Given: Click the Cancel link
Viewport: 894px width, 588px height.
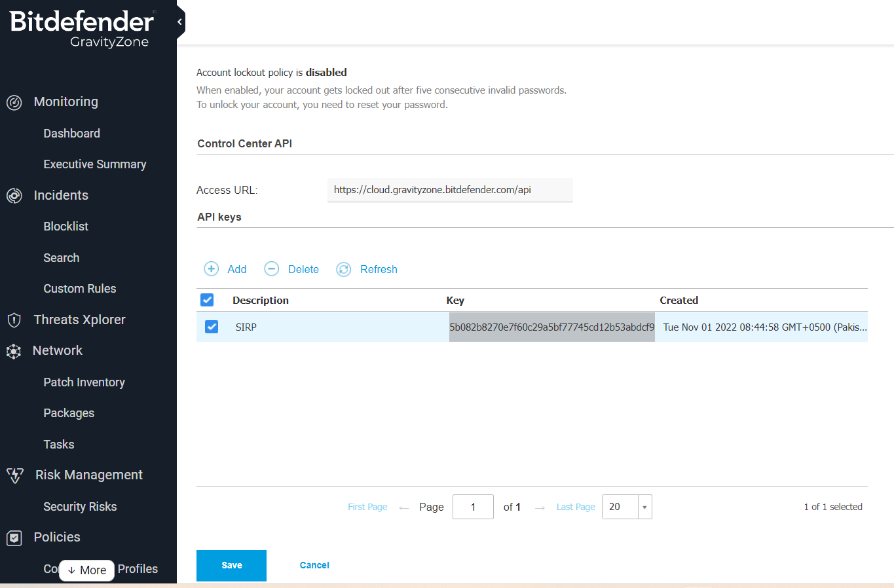Looking at the screenshot, I should (314, 565).
